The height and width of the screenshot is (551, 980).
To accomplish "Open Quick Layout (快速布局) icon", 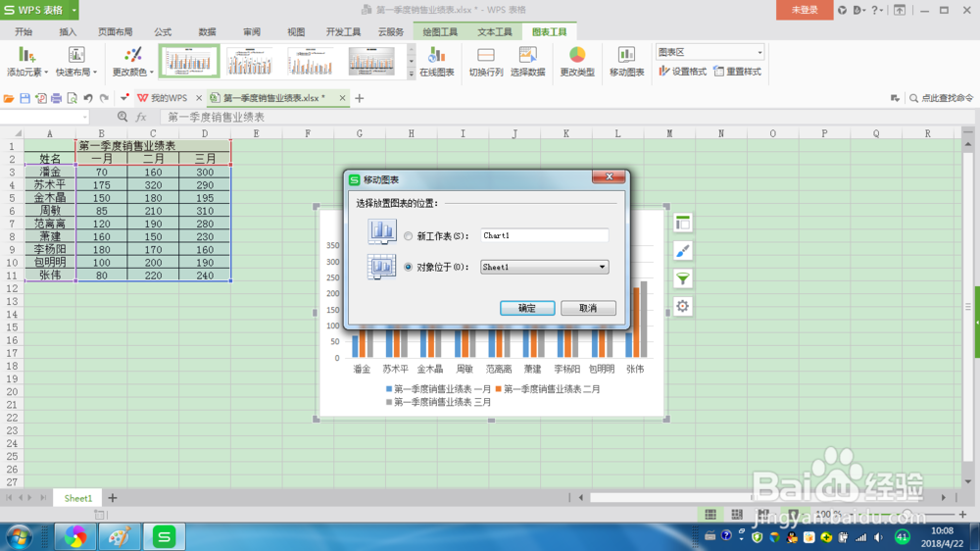I will (x=76, y=55).
